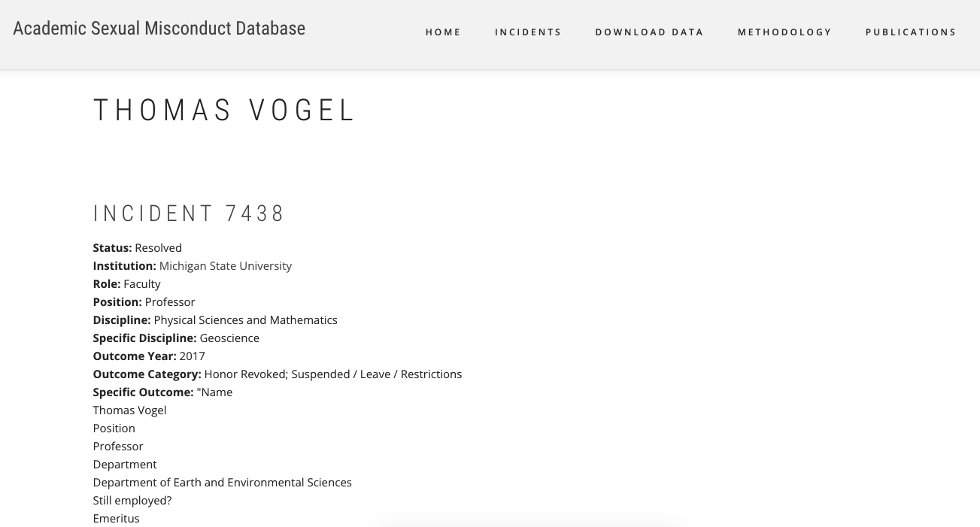The height and width of the screenshot is (527, 980).
Task: Click the Still employed? line
Action: pos(132,501)
